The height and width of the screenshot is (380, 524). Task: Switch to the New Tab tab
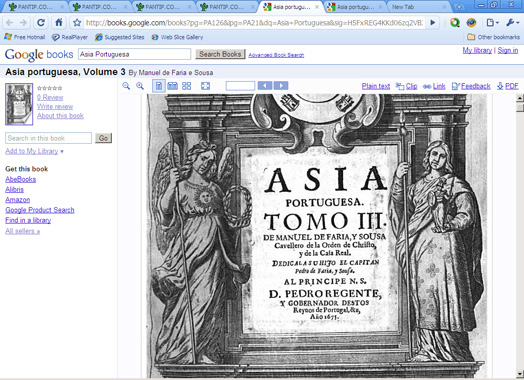pos(419,7)
